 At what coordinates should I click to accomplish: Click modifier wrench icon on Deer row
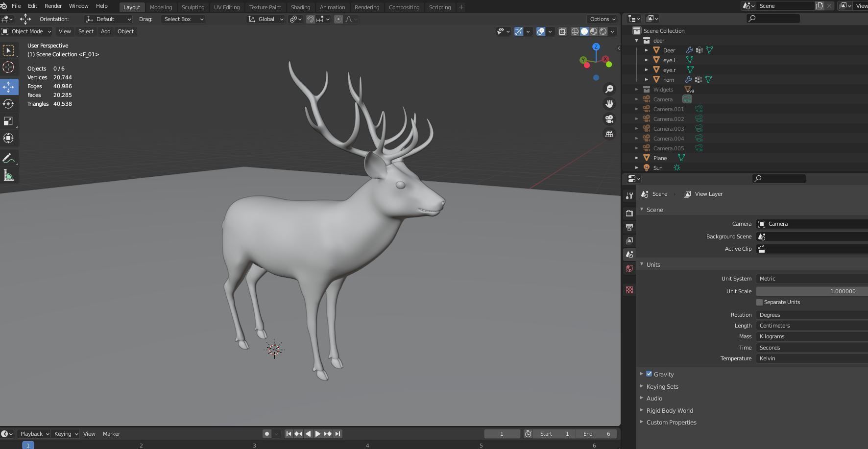coord(689,50)
